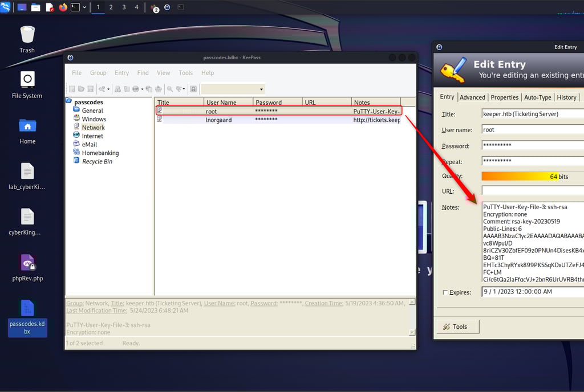Screen dimensions: 584x392
Task: Open the Help menu in KeePass
Action: [208, 73]
